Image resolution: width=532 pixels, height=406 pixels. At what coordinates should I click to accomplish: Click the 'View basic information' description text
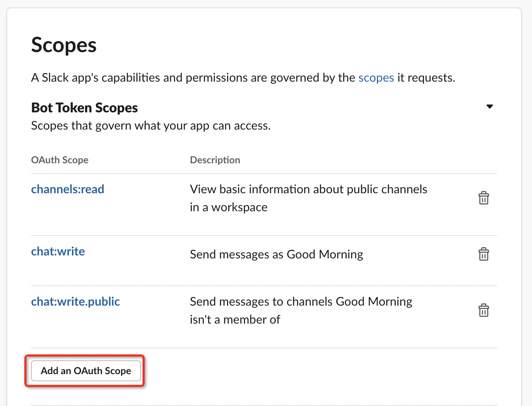[308, 190]
